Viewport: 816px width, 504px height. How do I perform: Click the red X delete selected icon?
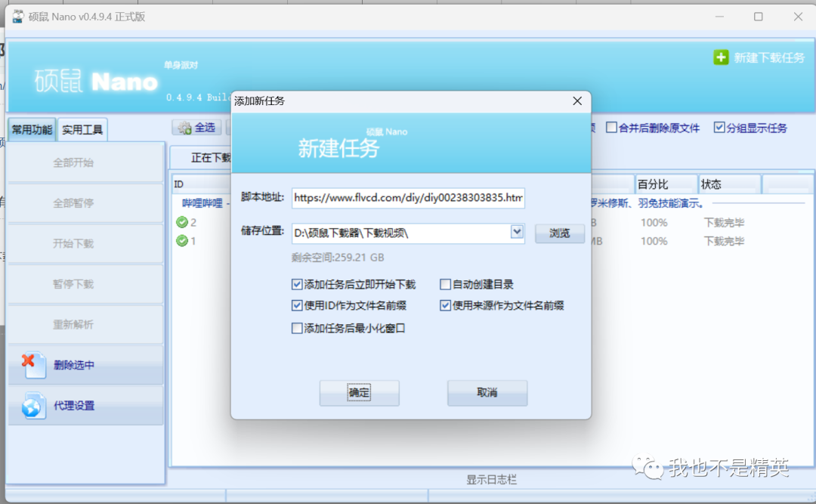28,360
